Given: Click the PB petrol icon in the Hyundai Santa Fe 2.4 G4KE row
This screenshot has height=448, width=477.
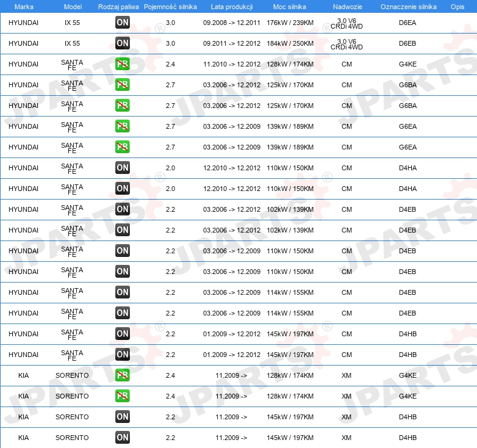Looking at the screenshot, I should 123,64.
